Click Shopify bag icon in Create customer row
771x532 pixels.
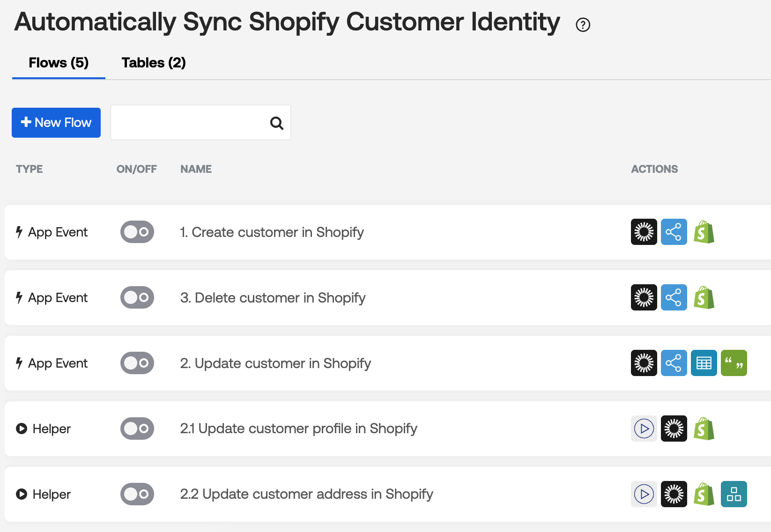pyautogui.click(x=704, y=232)
